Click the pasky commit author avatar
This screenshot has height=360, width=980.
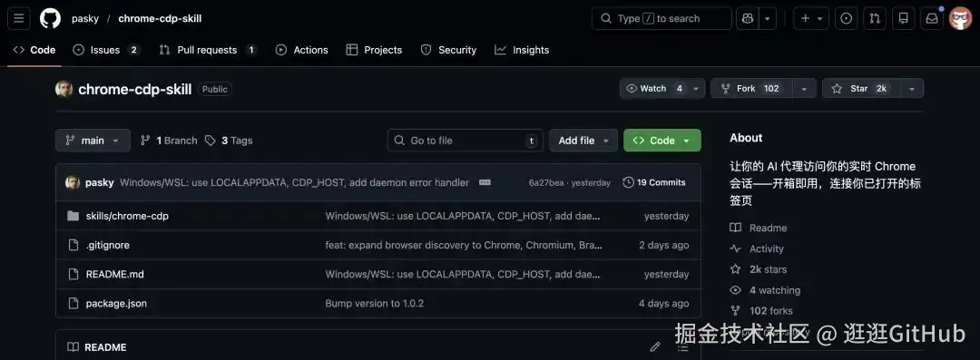click(x=73, y=182)
